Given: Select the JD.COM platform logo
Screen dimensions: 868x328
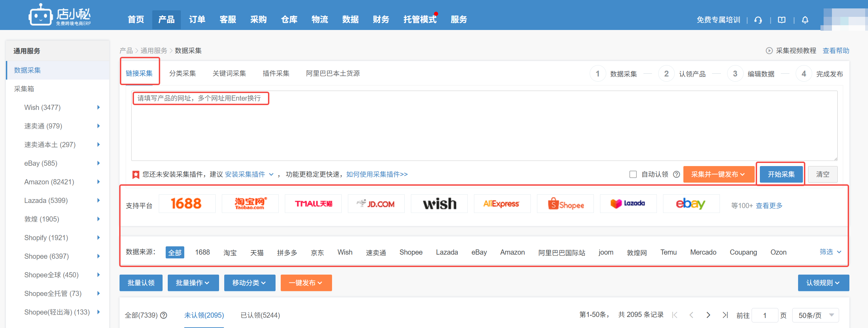Looking at the screenshot, I should [x=376, y=204].
